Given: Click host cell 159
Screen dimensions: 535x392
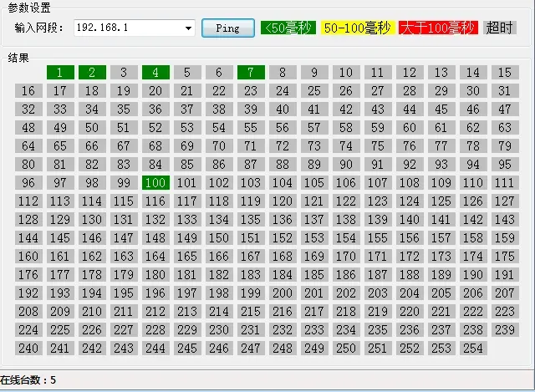Looking at the screenshot, I should (x=505, y=238).
